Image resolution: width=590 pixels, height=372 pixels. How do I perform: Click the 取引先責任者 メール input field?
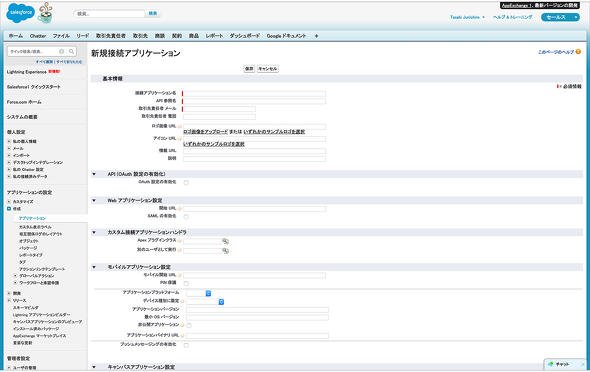coord(219,109)
